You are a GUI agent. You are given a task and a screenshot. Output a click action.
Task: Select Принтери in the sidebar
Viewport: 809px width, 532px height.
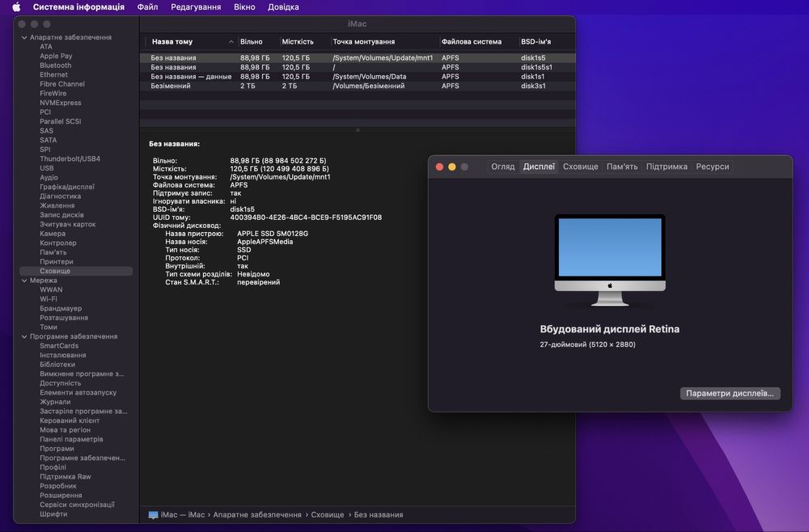(57, 261)
